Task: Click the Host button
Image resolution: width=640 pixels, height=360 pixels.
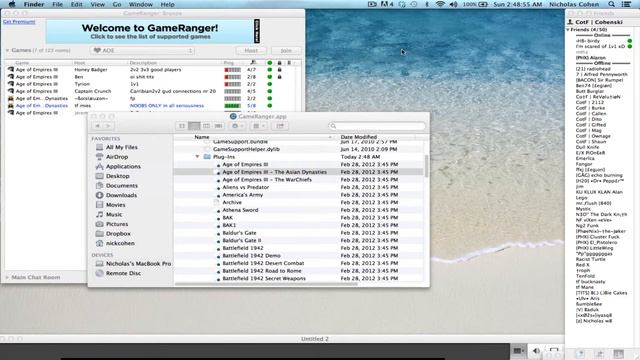Action: tap(251, 51)
